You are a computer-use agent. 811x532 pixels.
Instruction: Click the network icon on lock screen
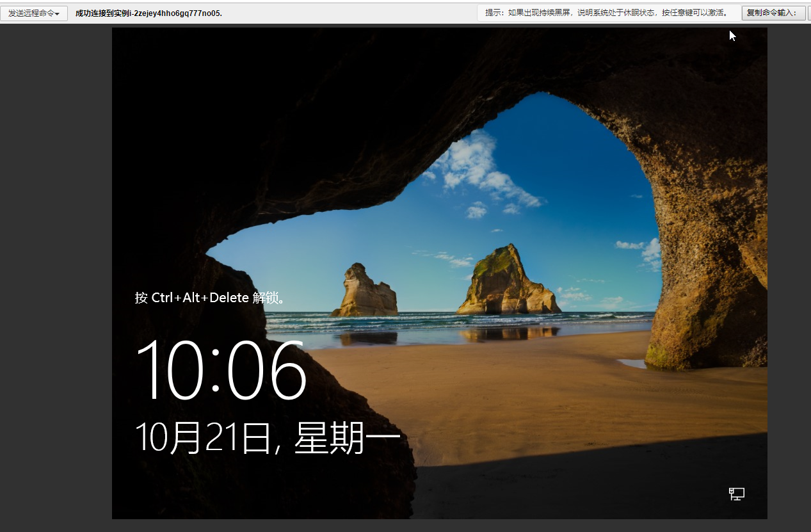pos(737,494)
